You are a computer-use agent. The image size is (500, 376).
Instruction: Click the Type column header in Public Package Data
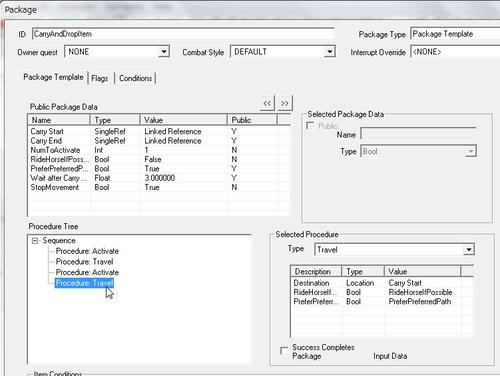(x=115, y=120)
